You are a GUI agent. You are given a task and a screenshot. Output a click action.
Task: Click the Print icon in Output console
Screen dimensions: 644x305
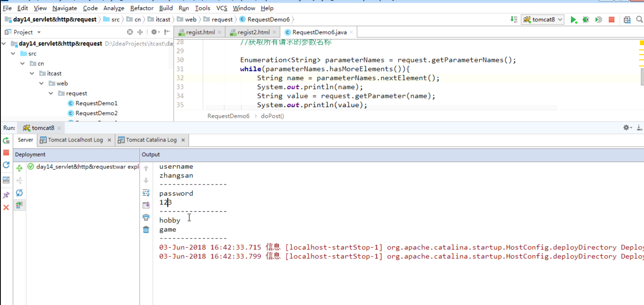pyautogui.click(x=146, y=217)
